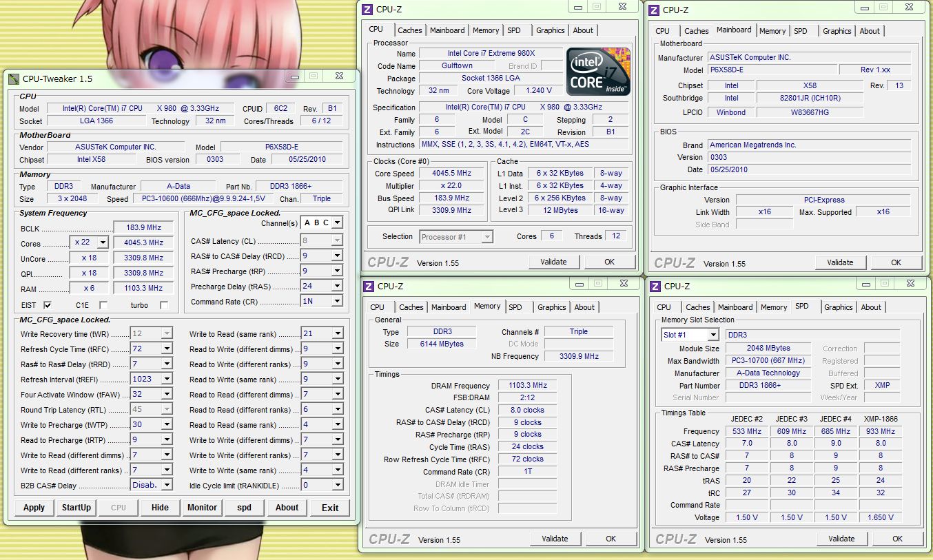Click title icon of CPU-Z SPD slot window
The image size is (933, 560).
(x=655, y=286)
